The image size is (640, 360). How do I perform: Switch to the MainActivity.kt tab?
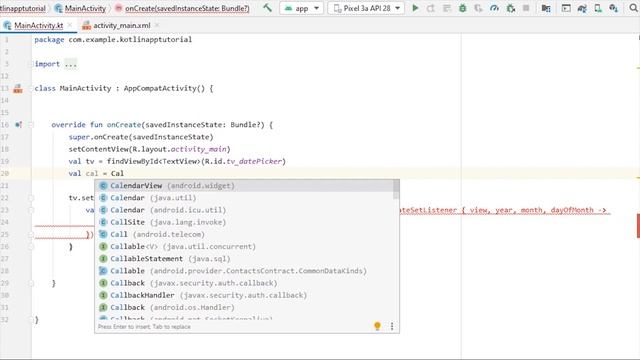tap(38, 25)
